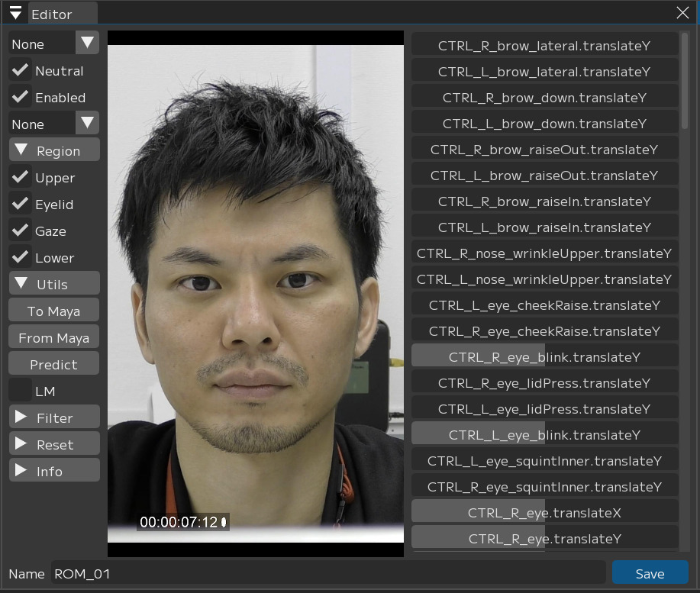The image size is (700, 593).
Task: Close the Editor window with X icon
Action: (682, 13)
